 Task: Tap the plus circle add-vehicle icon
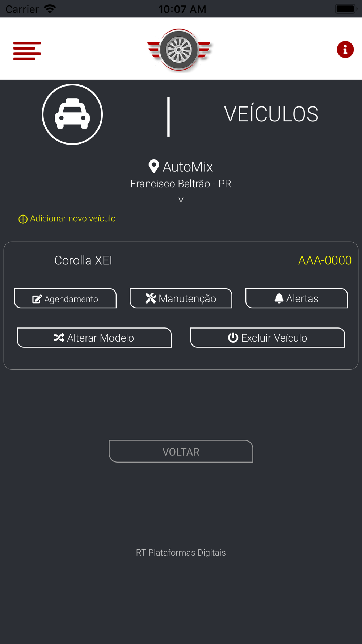click(23, 219)
